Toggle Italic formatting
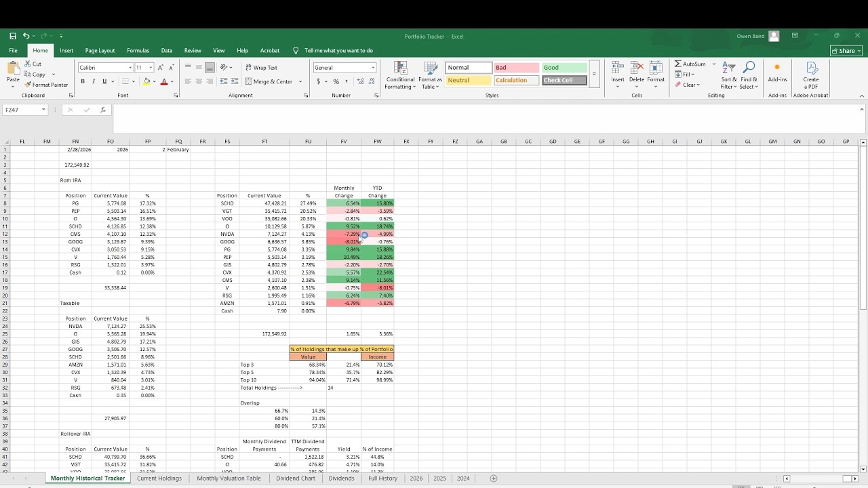 pyautogui.click(x=94, y=81)
